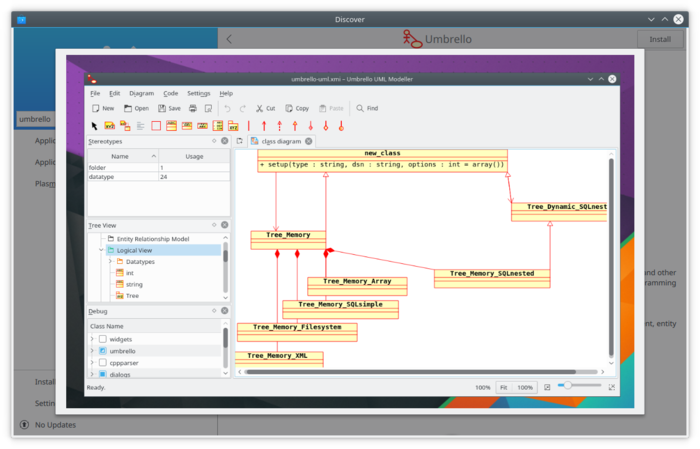Click the New document icon
700x449 pixels.
(x=96, y=108)
